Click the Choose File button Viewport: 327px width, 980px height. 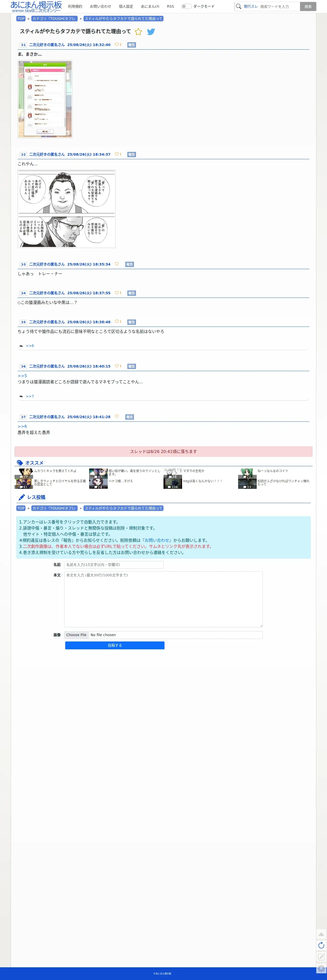[x=76, y=635]
